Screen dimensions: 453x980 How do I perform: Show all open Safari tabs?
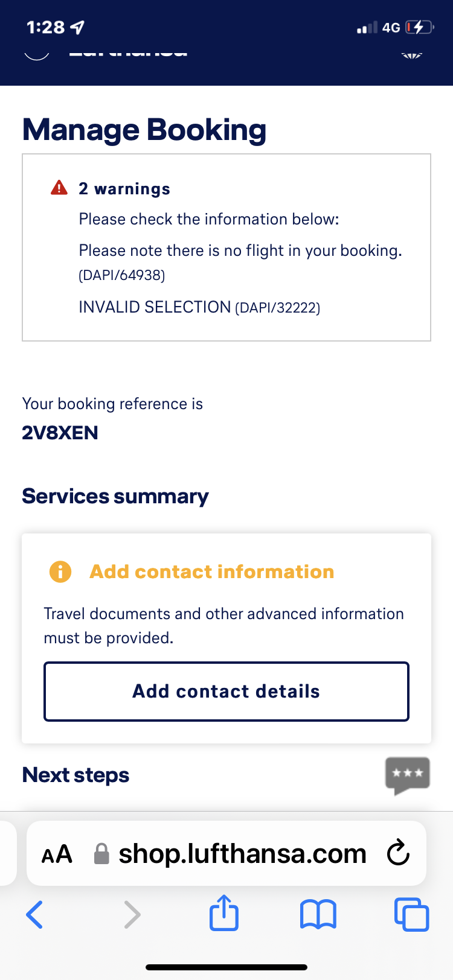[411, 914]
